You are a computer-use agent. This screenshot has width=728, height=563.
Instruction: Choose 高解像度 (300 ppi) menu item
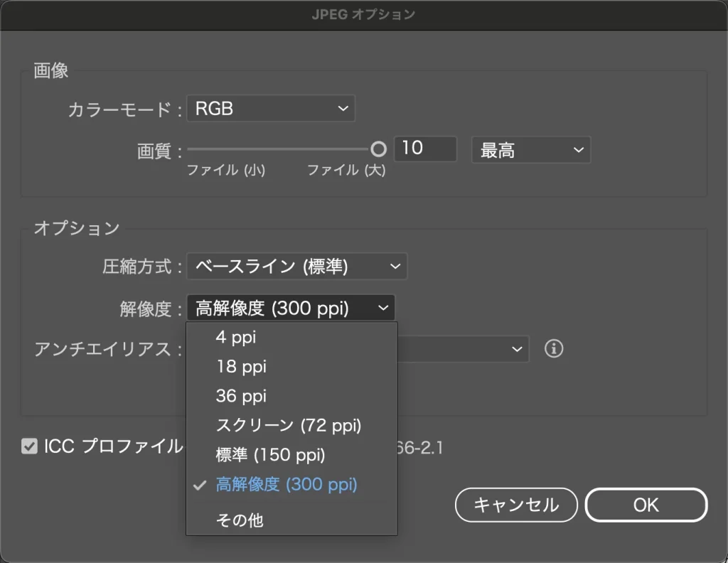click(291, 485)
